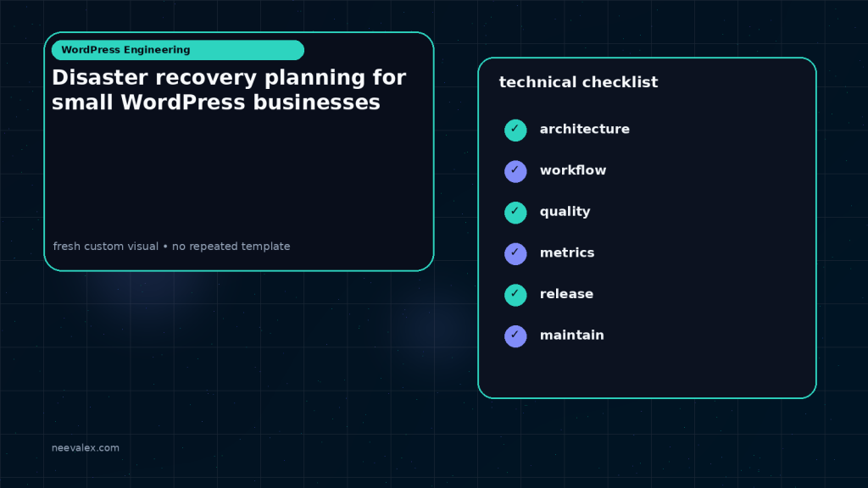The image size is (868, 488).
Task: Click the "technical checklist" heading
Action: 578,82
